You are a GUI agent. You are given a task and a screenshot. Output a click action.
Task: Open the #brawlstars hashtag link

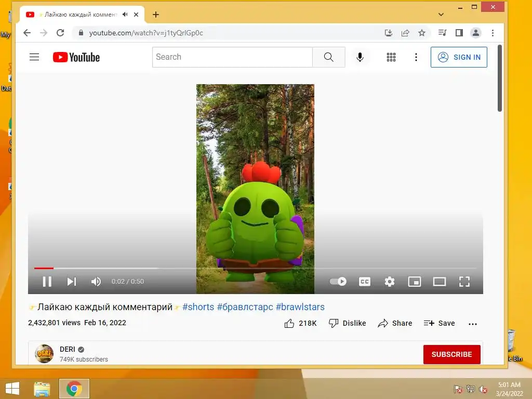[x=300, y=307]
